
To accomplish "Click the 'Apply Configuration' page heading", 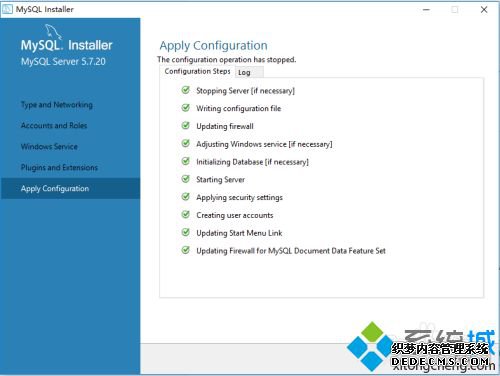I will click(213, 46).
